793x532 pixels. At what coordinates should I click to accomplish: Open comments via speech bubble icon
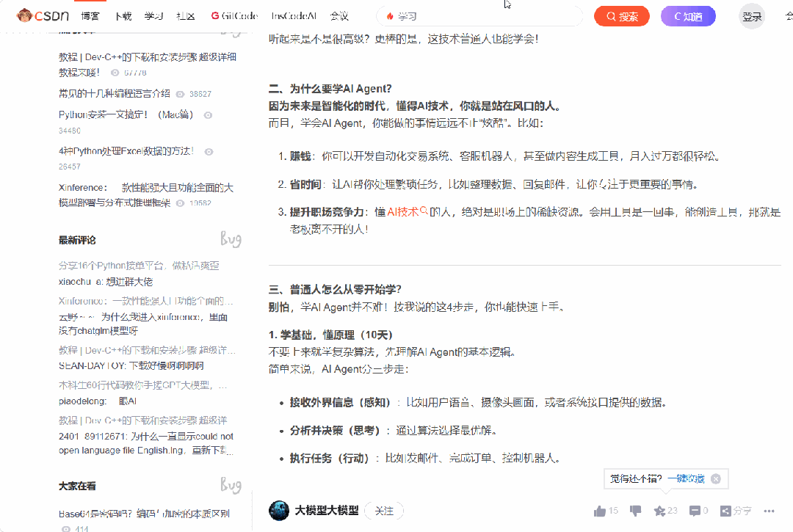tap(695, 511)
